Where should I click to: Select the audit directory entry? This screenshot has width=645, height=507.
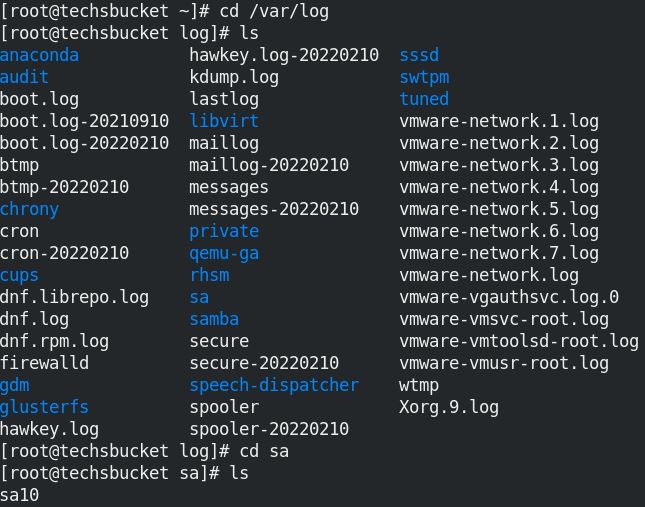pos(24,77)
